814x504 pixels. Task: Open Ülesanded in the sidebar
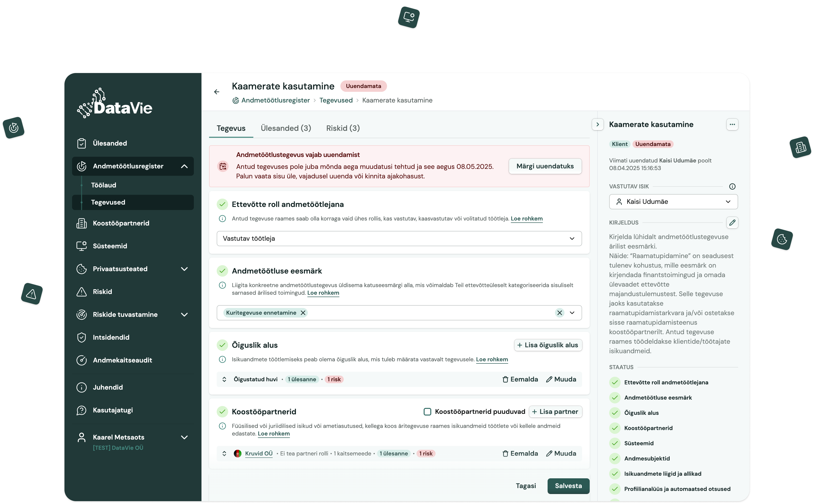point(133,143)
